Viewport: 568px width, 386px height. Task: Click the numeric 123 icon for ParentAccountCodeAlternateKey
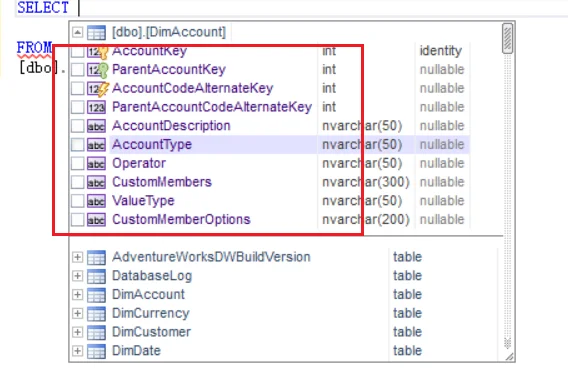[x=96, y=108]
